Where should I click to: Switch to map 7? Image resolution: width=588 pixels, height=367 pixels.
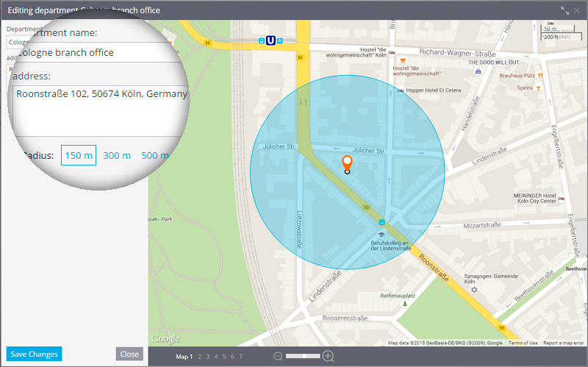point(241,357)
